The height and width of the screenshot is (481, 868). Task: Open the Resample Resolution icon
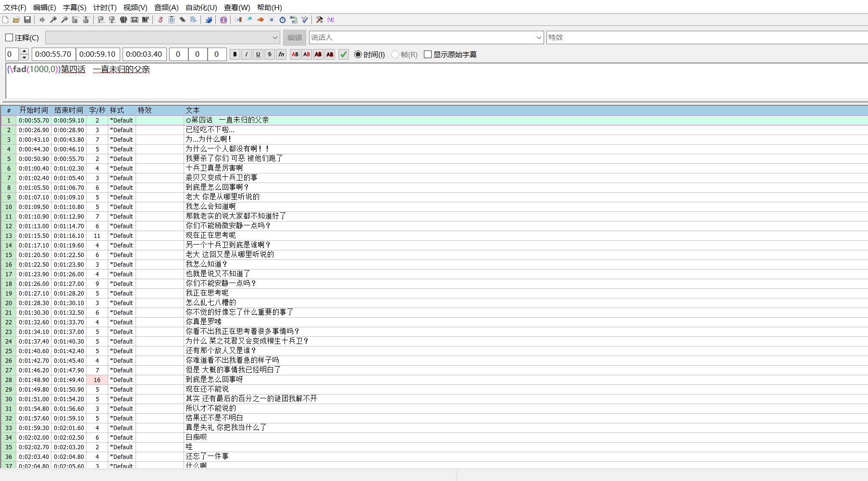[x=272, y=20]
